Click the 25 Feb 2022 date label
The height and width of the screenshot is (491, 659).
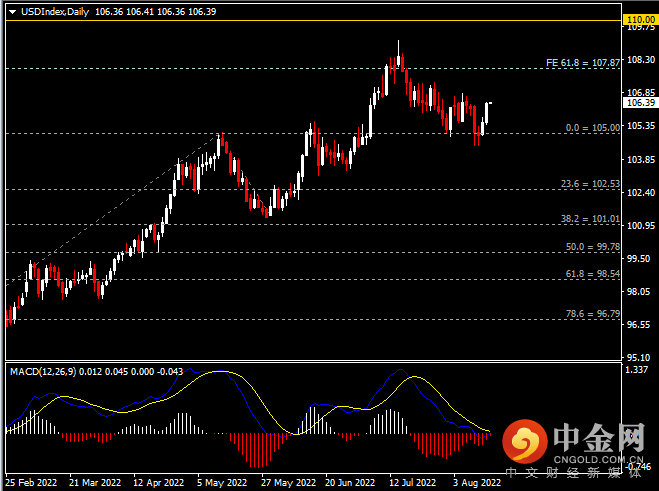coord(32,483)
